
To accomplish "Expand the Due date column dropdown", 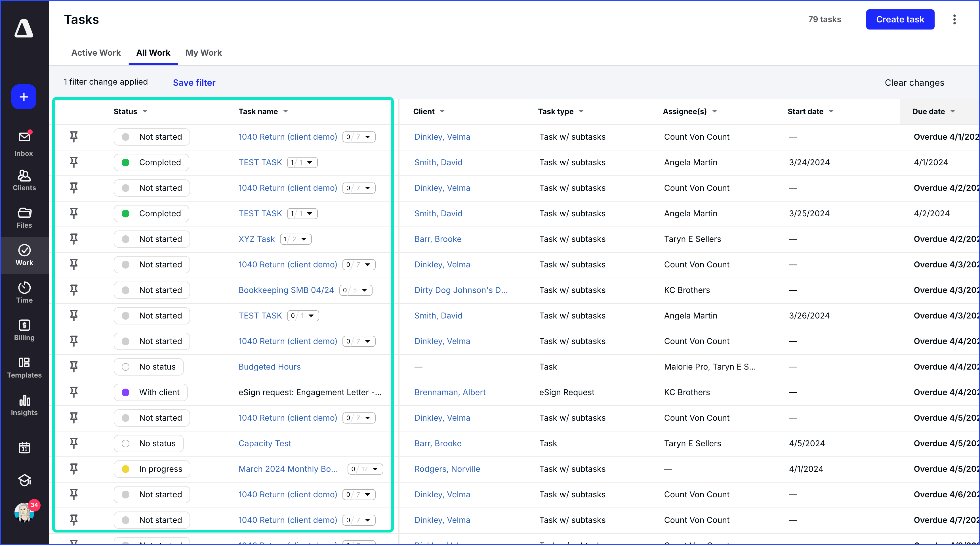I will tap(952, 111).
